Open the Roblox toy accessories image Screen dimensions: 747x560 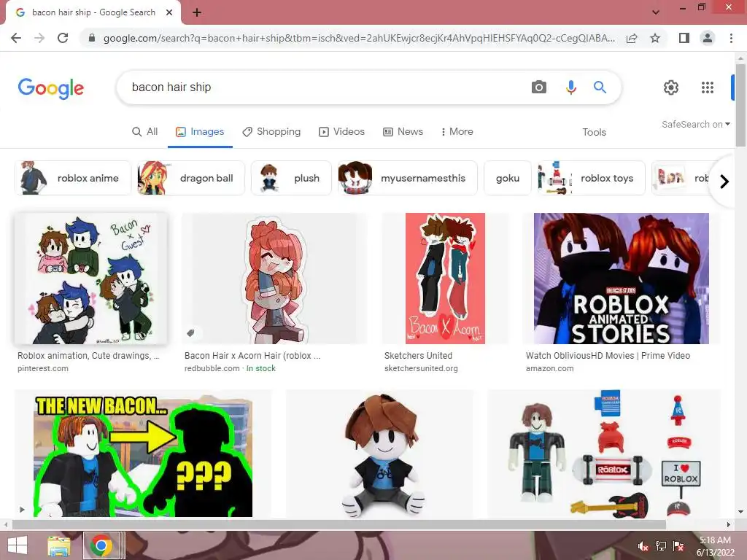click(x=603, y=455)
